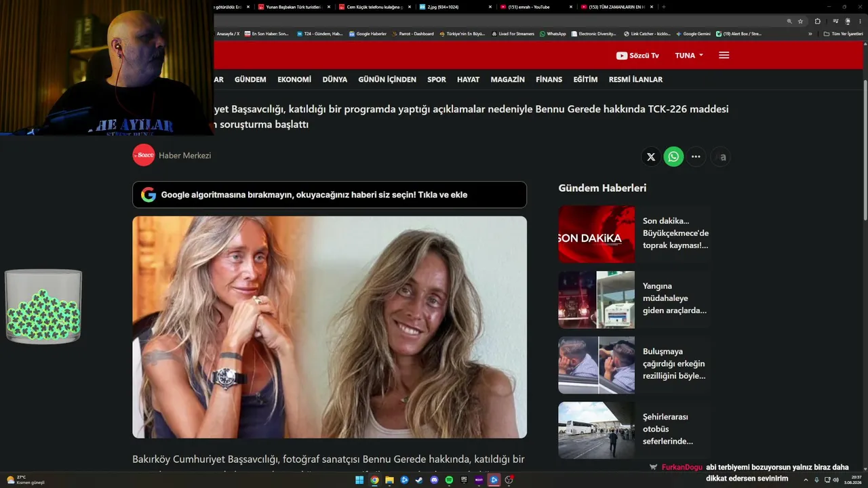Viewport: 868px width, 488px height.
Task: Go to the SPOR section
Action: pyautogui.click(x=437, y=79)
